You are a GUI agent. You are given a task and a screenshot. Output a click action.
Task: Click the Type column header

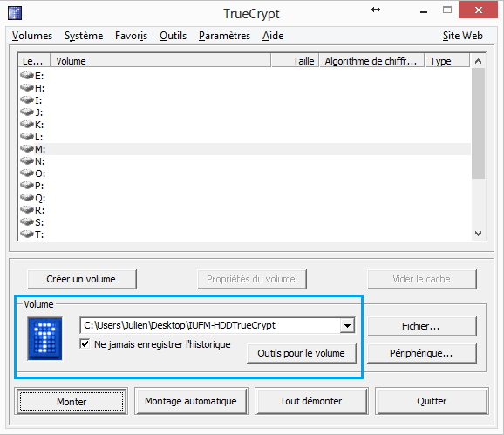point(447,61)
